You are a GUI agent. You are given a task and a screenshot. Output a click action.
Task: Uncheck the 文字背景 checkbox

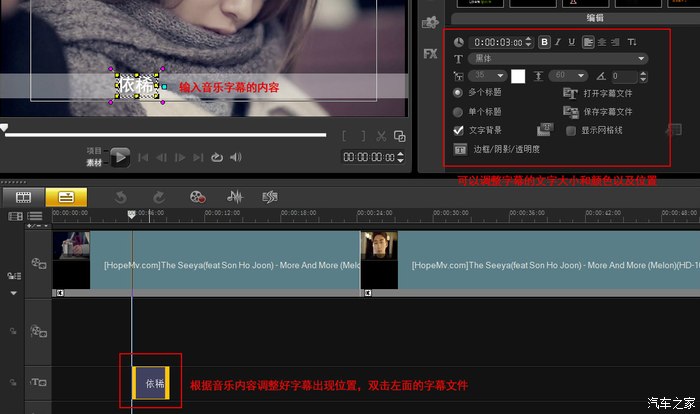tap(459, 130)
